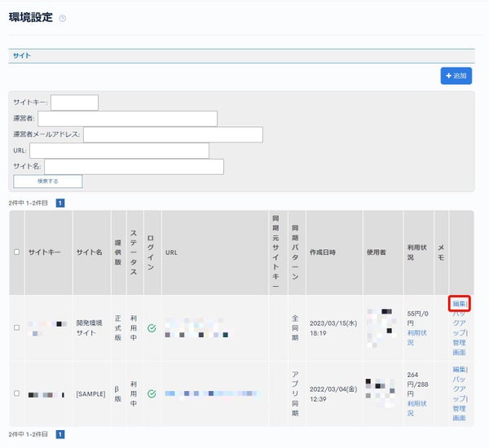Screen dimensions: 489x448
Task: Click the β版 edition cell
Action: pyautogui.click(x=118, y=394)
